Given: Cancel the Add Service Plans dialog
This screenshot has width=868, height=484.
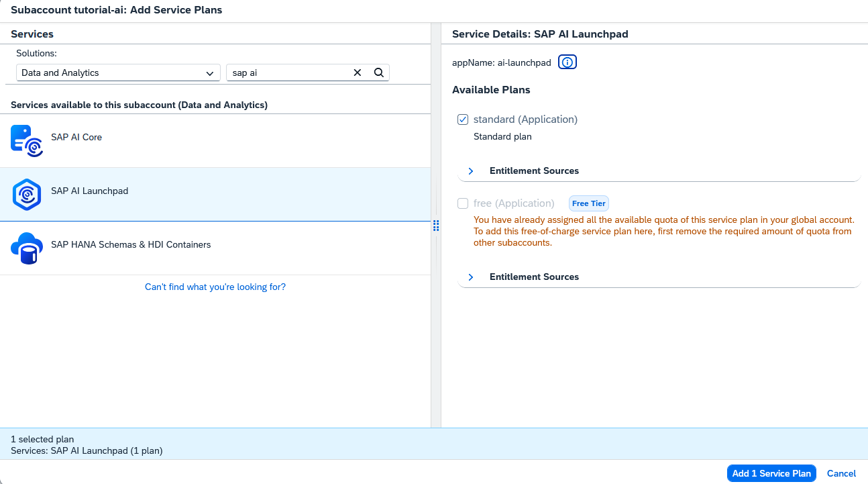Looking at the screenshot, I should [841, 473].
